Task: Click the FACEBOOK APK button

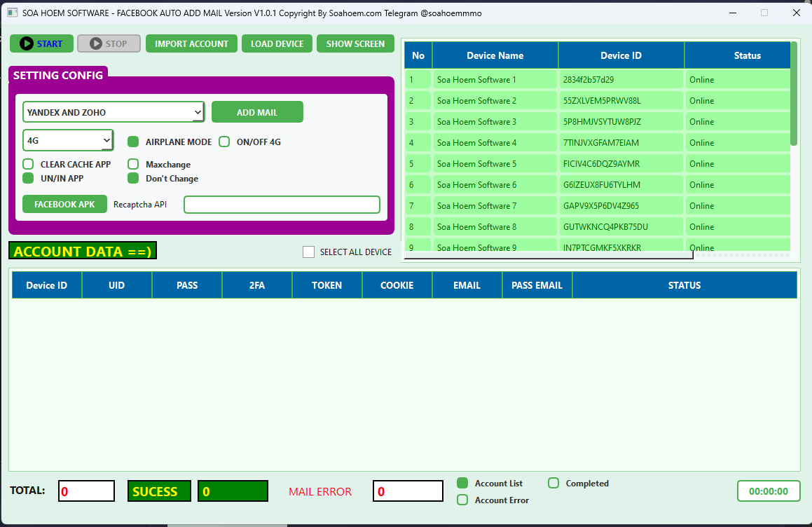Action: coord(64,204)
